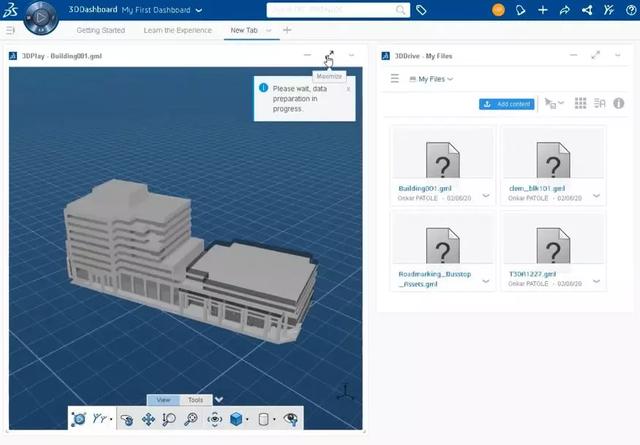Select the View tab in 3DPlay toolbar

click(163, 400)
